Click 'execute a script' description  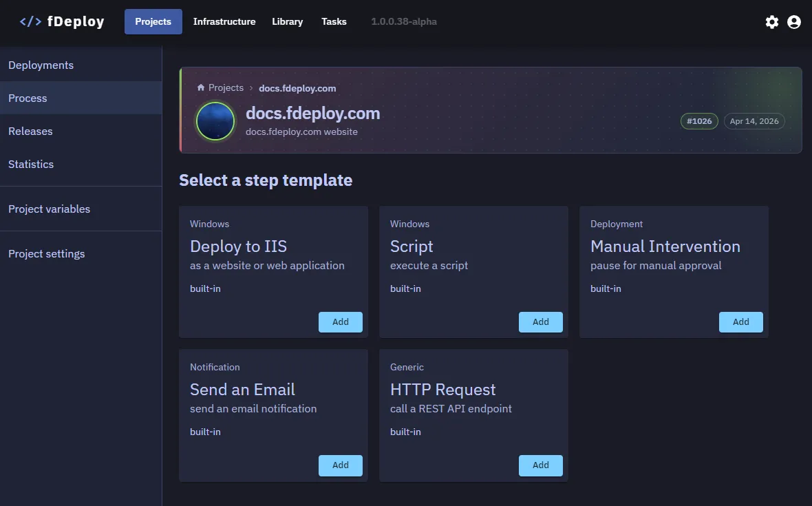tap(429, 266)
